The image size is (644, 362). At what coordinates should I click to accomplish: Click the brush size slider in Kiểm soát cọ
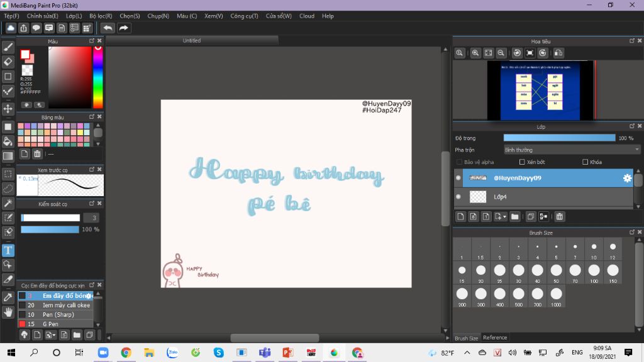[50, 217]
